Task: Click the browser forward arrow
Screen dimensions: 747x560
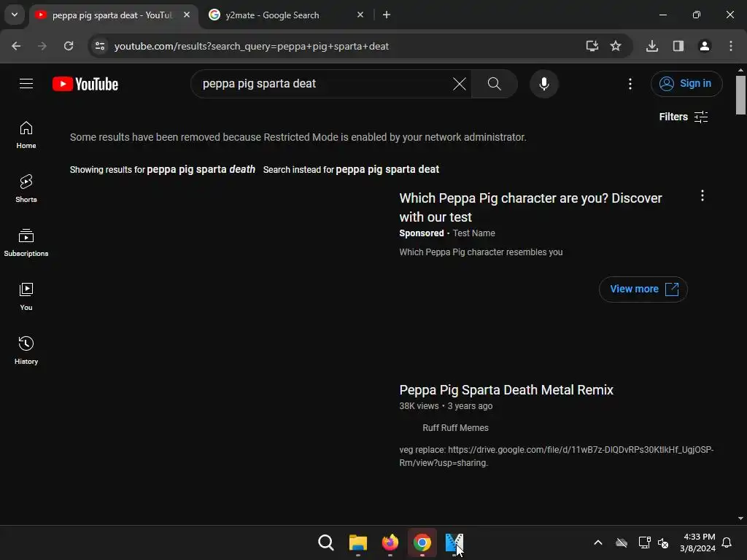Action: [x=42, y=46]
